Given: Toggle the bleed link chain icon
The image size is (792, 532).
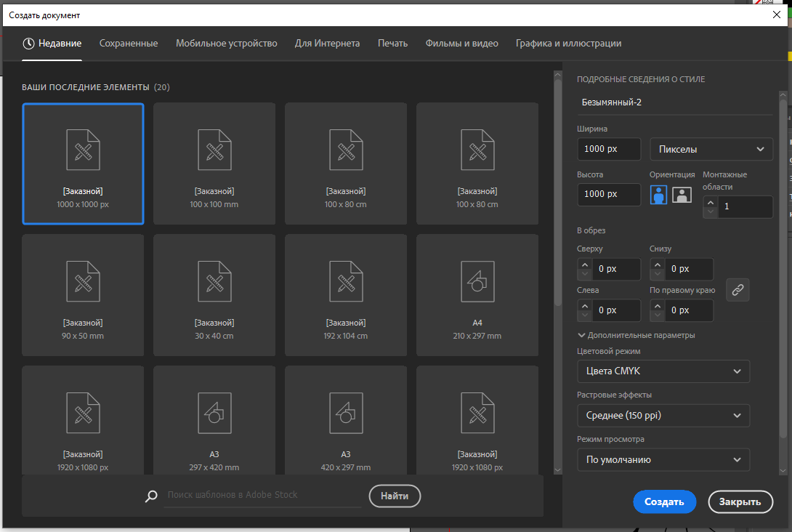Looking at the screenshot, I should 738,290.
